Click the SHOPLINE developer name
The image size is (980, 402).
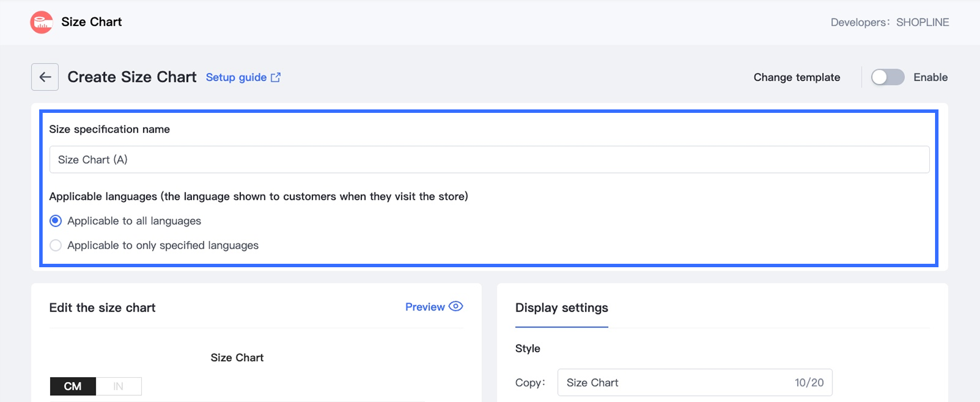922,22
